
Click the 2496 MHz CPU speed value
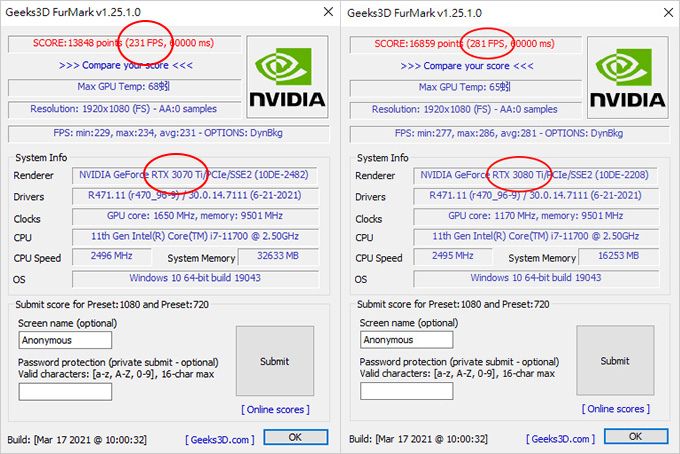point(112,256)
